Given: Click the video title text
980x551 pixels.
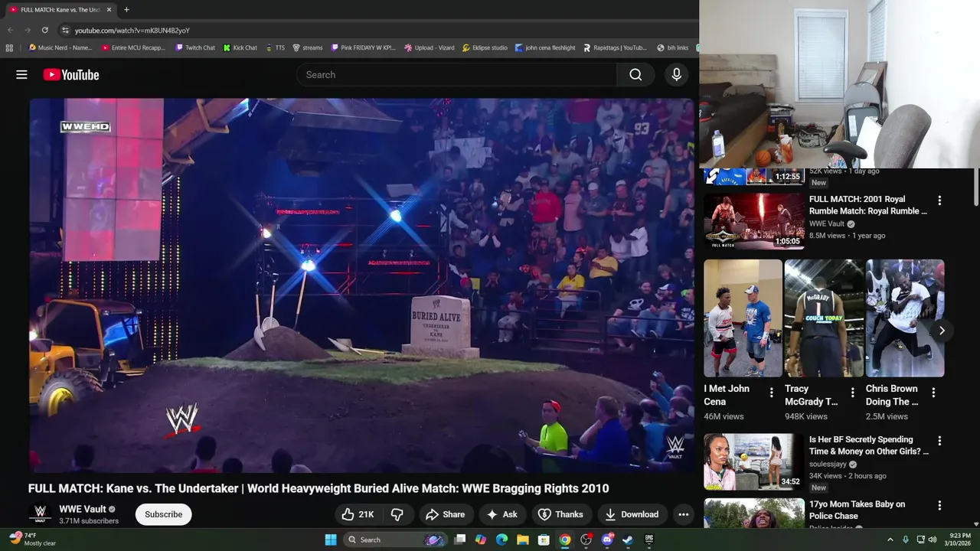Looking at the screenshot, I should coord(318,488).
